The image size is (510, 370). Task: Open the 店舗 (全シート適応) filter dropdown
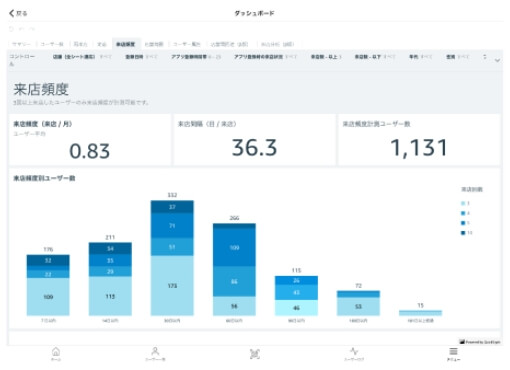click(x=82, y=57)
